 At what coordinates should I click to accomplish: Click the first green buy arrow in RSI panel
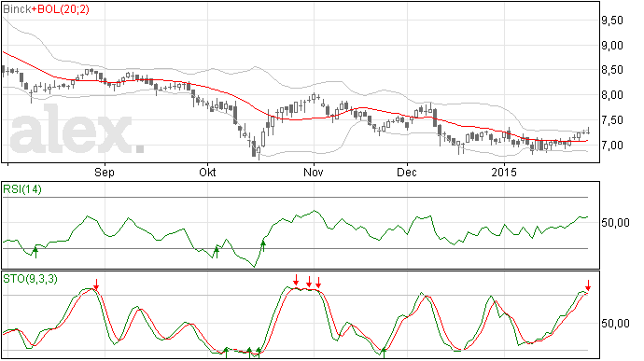click(35, 252)
